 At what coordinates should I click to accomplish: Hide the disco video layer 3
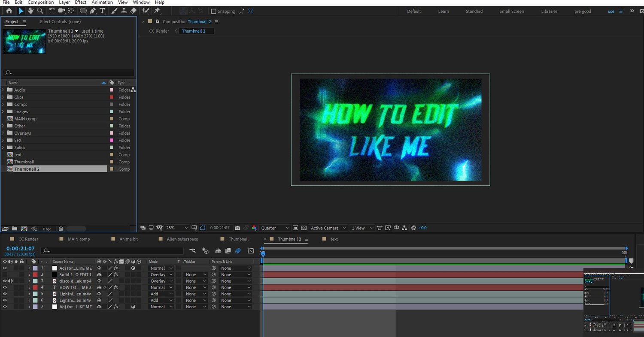tap(5, 281)
